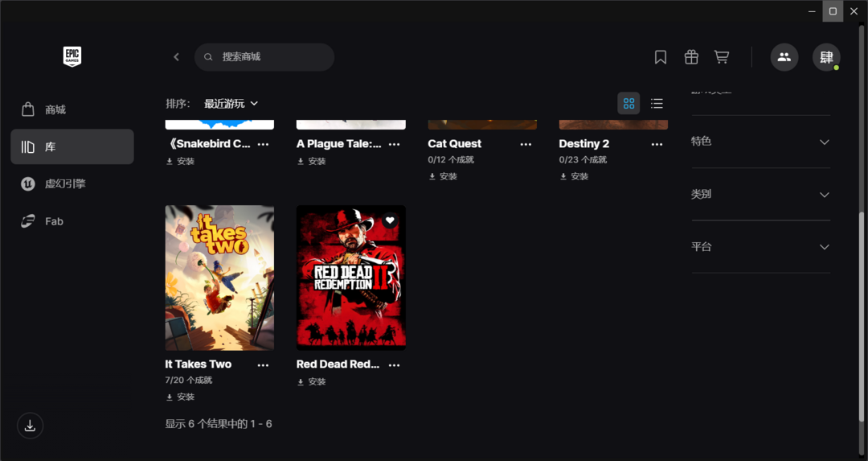Image resolution: width=868 pixels, height=461 pixels.
Task: Switch to grid view layout
Action: [x=628, y=103]
